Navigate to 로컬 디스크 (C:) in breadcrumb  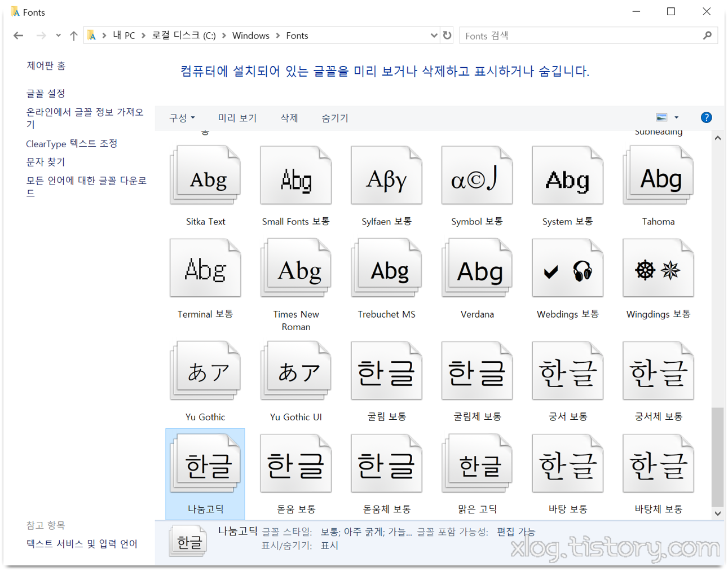click(184, 36)
